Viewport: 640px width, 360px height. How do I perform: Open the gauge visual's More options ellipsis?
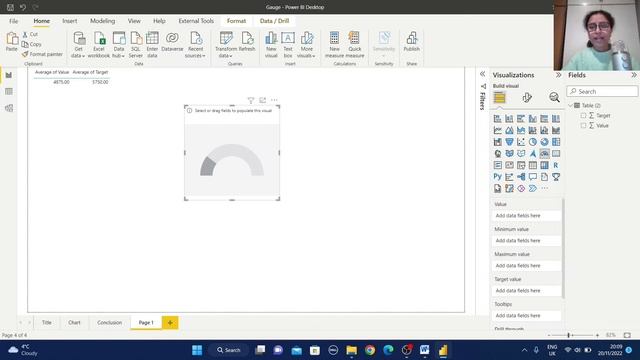coord(274,100)
